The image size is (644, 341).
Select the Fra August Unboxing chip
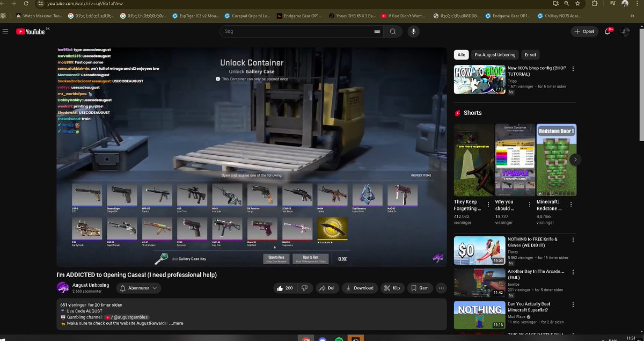[495, 55]
